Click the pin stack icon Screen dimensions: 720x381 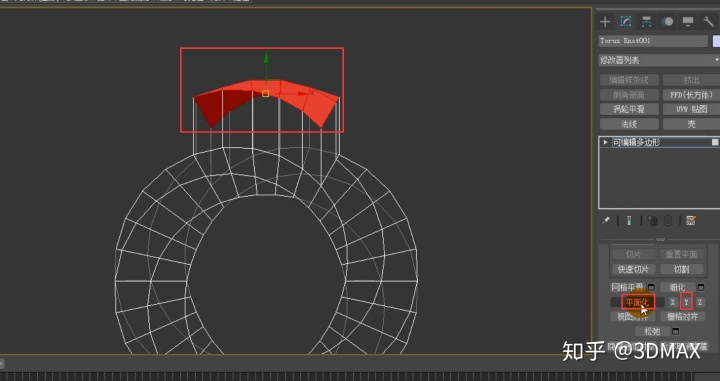(x=606, y=221)
